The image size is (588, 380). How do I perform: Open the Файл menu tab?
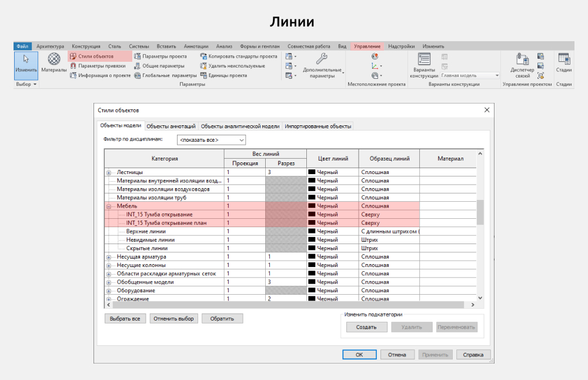point(22,46)
